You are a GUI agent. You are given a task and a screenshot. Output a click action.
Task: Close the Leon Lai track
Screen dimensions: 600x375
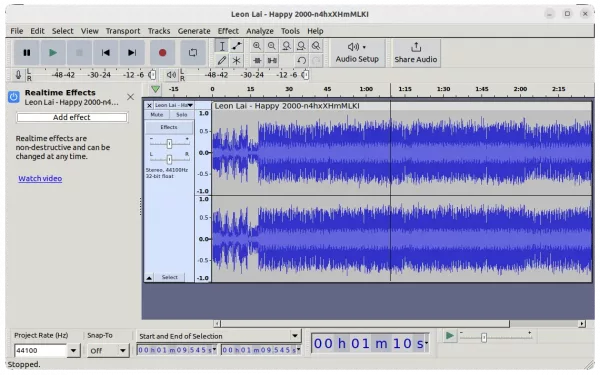[149, 105]
